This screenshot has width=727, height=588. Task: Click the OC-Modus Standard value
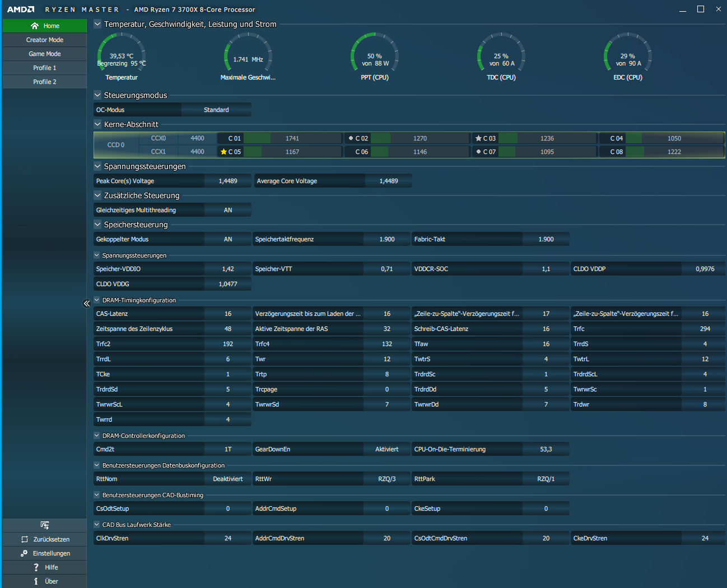coord(216,110)
